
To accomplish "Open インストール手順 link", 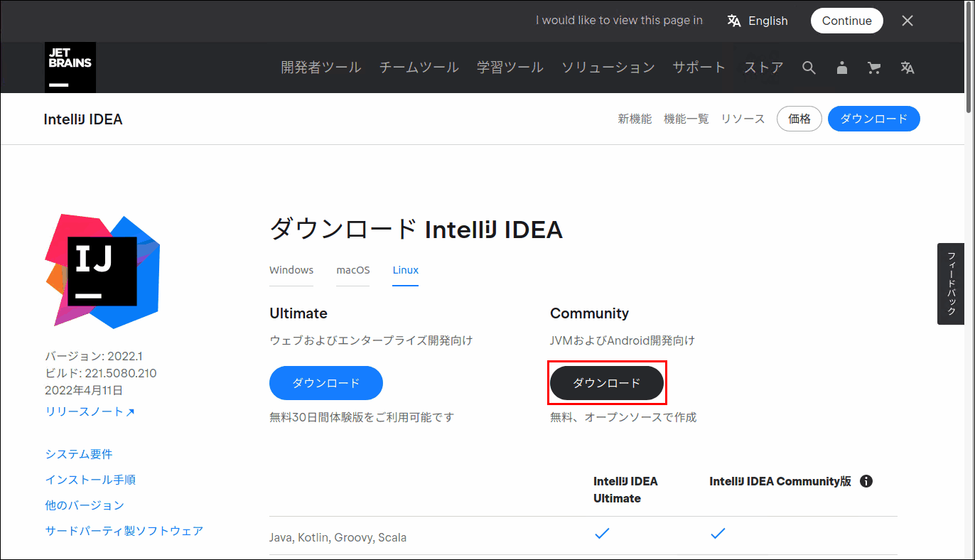I will tap(90, 480).
